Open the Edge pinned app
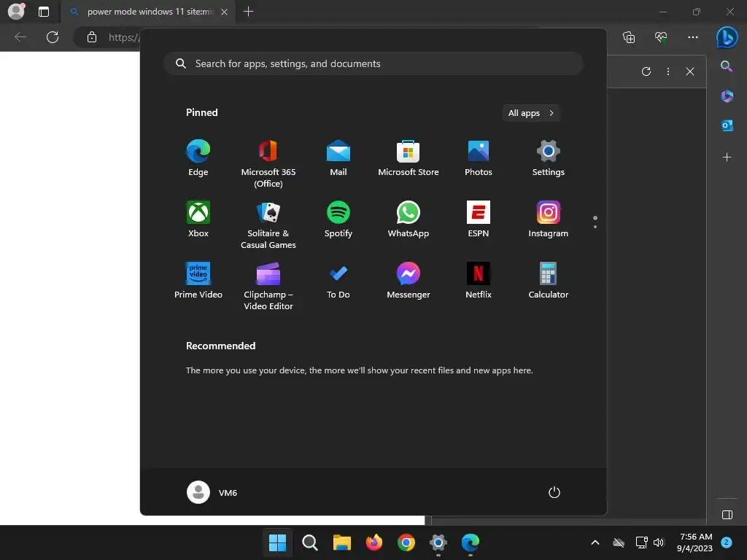 tap(198, 158)
